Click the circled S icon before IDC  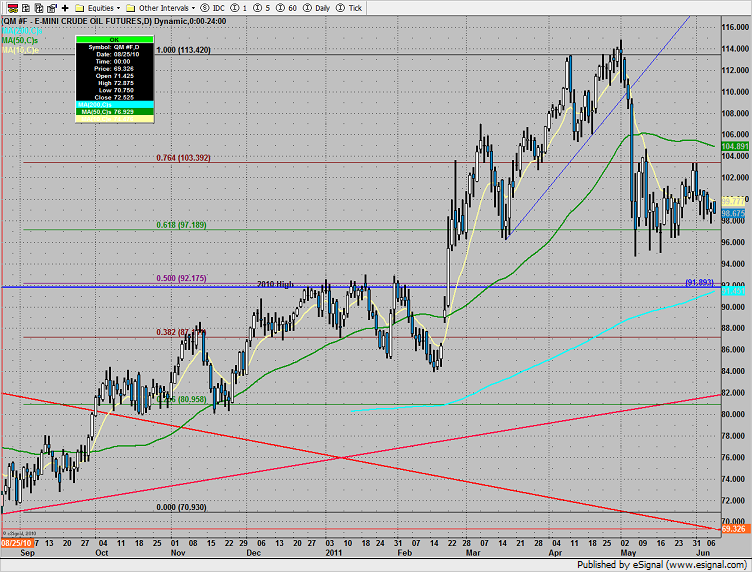point(205,8)
